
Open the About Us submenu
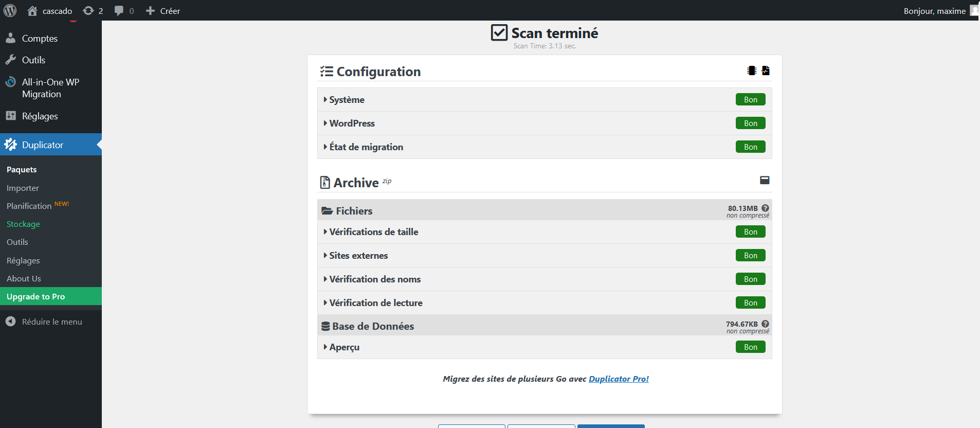tap(24, 279)
